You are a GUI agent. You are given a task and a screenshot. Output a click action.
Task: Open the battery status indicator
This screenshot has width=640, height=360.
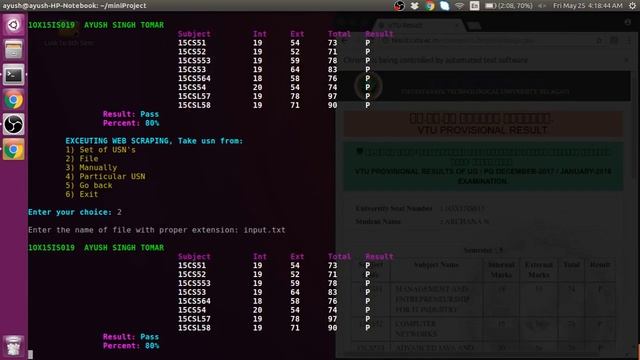(x=509, y=6)
